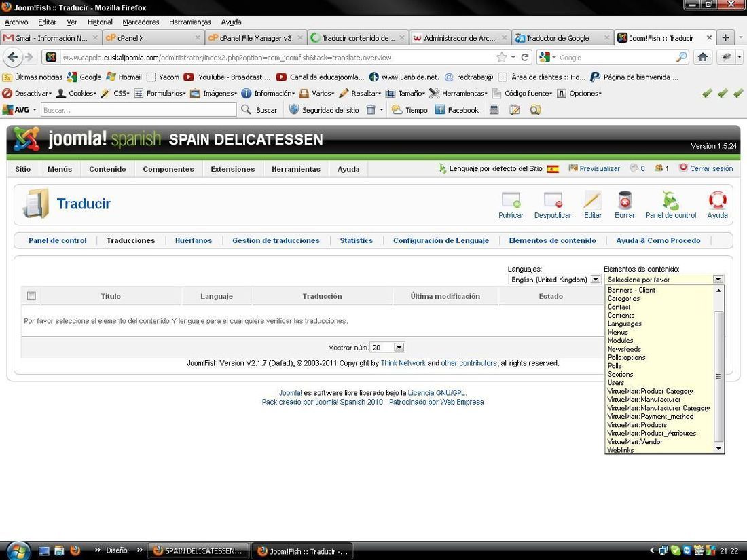Open new tab with plus button
This screenshot has width=747, height=560.
[x=725, y=37]
